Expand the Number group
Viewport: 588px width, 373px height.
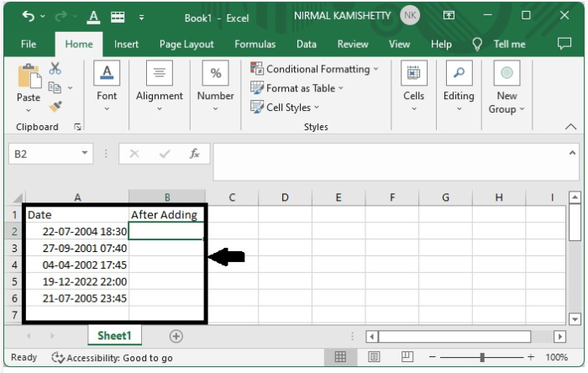[x=215, y=87]
